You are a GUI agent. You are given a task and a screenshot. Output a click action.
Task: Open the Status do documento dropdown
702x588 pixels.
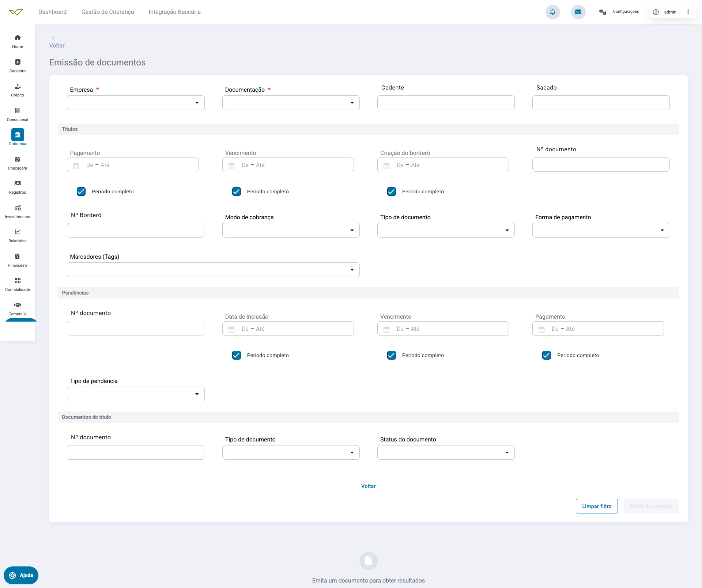click(446, 452)
